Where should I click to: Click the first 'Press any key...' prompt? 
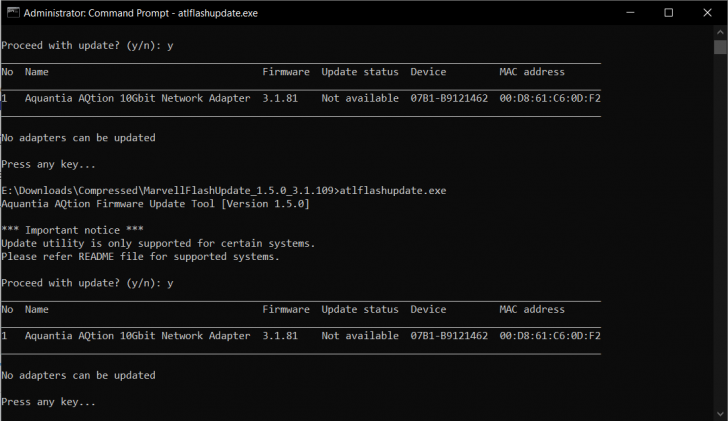click(48, 164)
